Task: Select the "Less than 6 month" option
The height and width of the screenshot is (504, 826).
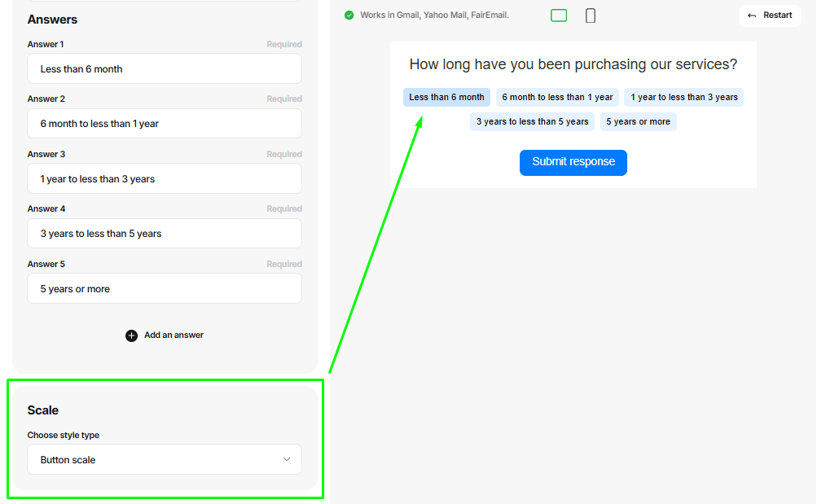Action: click(446, 98)
